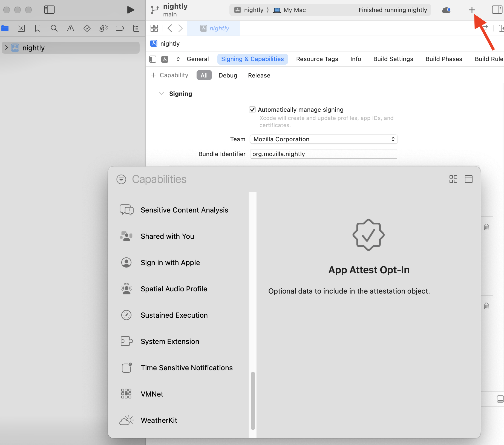Expand the nightly project tree item

7,48
